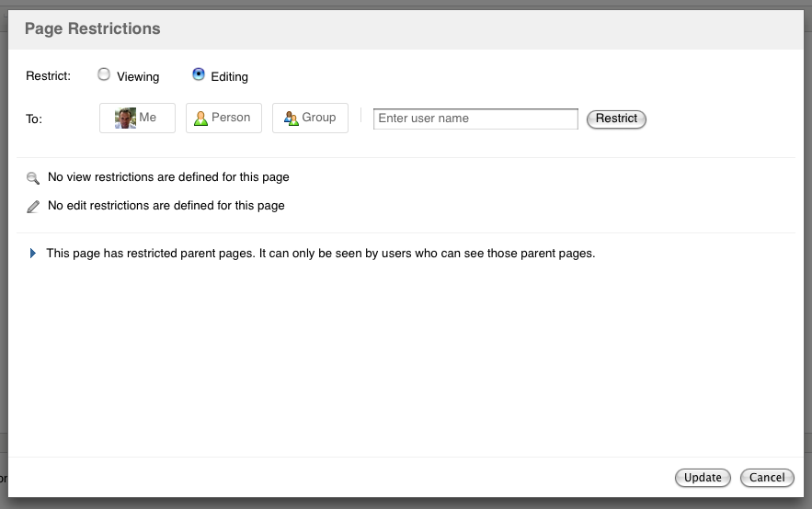This screenshot has height=509, width=812.
Task: Click the magnifier view restrictions icon
Action: [x=32, y=178]
